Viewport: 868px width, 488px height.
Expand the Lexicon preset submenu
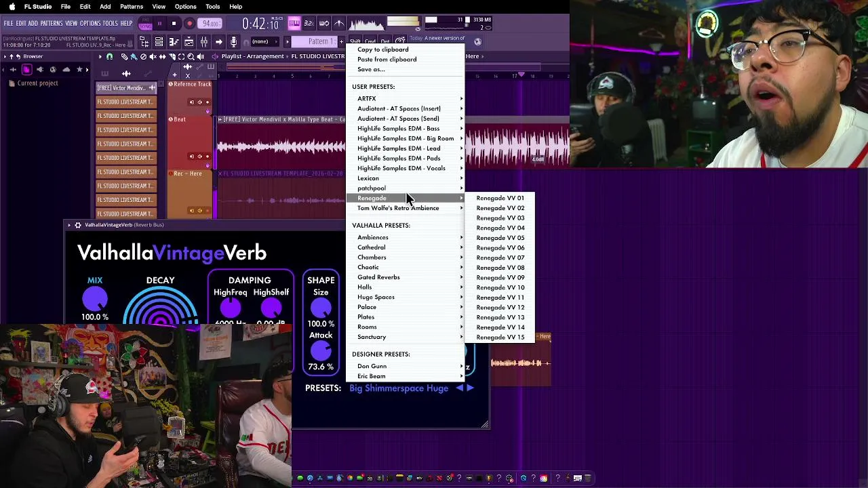[407, 178]
